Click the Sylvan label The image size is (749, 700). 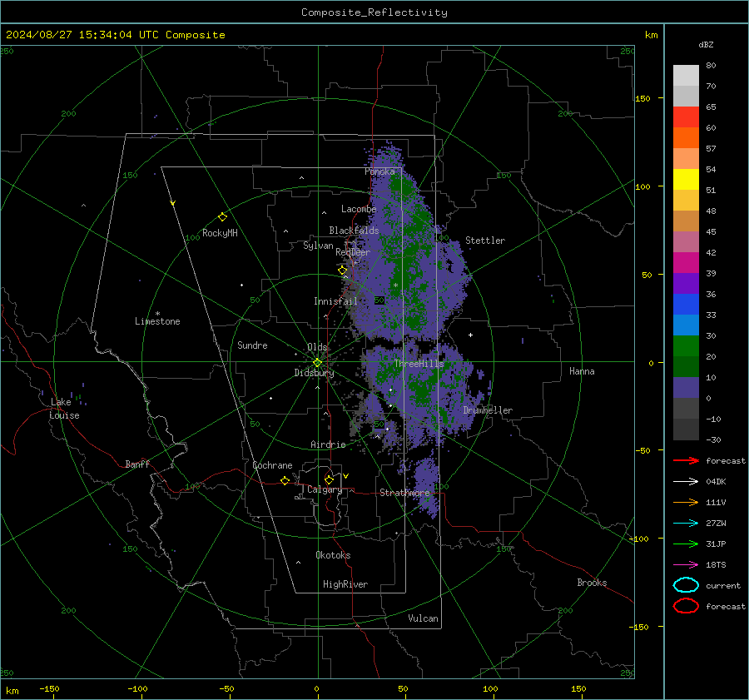(318, 246)
